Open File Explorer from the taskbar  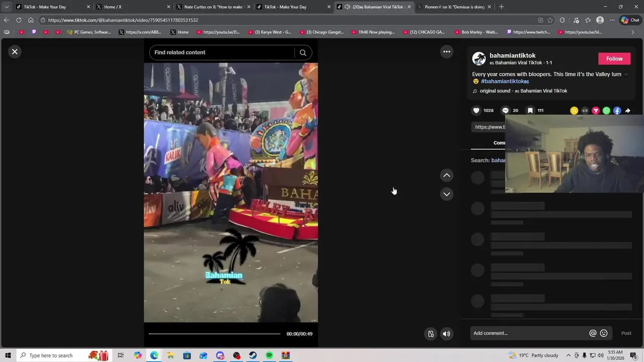point(170,355)
